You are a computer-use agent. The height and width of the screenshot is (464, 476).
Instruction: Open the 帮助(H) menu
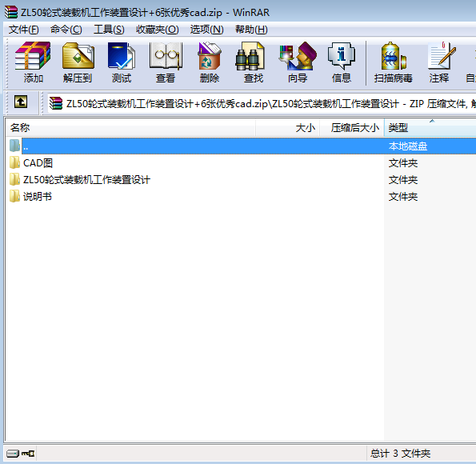coord(251,30)
